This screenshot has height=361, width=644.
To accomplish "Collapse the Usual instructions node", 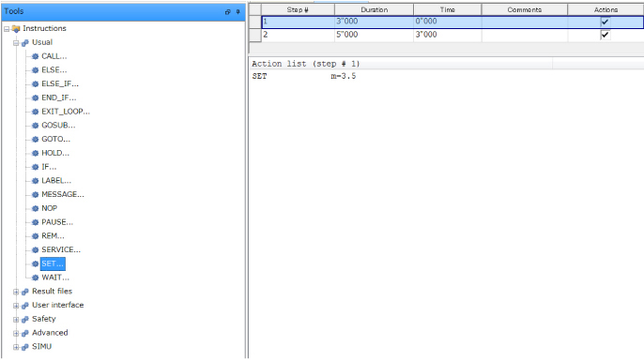I will (x=16, y=43).
